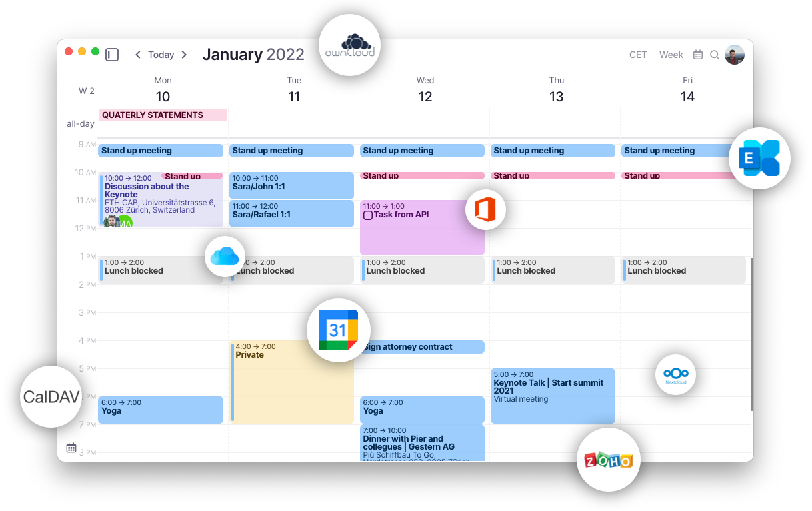Image resolution: width=812 pixels, height=511 pixels.
Task: Check the Task from API checkbox
Action: click(x=367, y=215)
